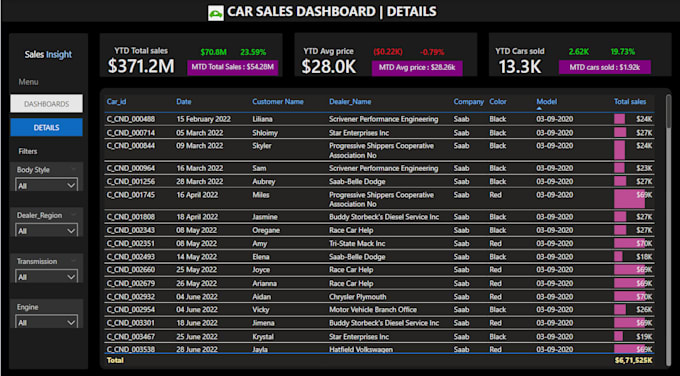
Task: Click the sort arrow under Model header
Action: pyautogui.click(x=539, y=108)
